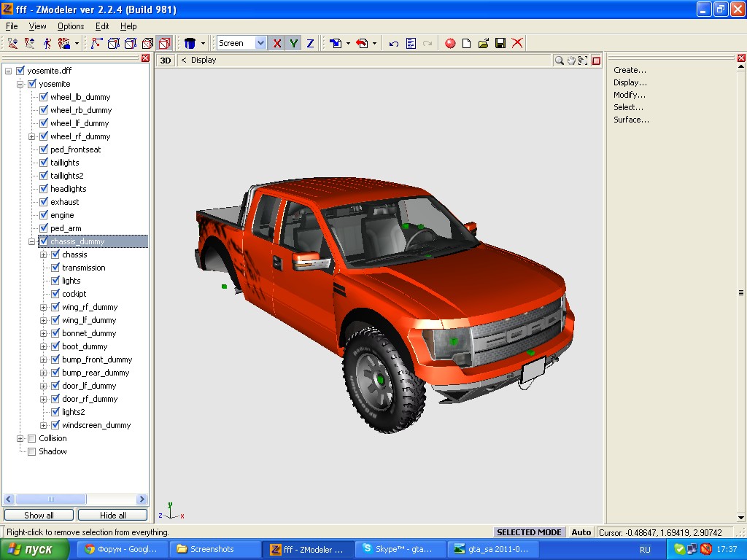This screenshot has width=747, height=560.
Task: Click the viewport pan hand icon
Action: [570, 61]
